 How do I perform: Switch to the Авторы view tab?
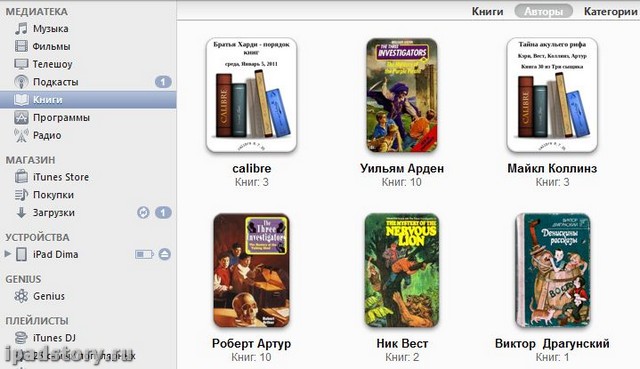[x=543, y=11]
